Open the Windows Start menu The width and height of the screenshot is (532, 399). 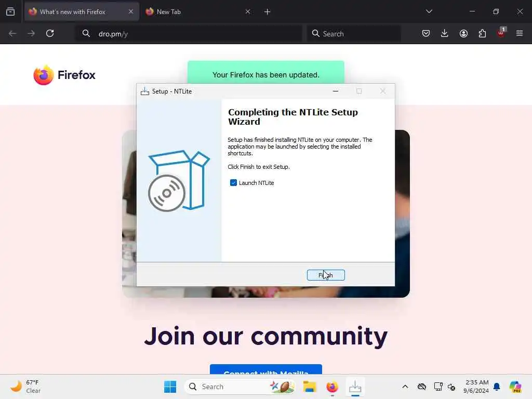[170, 387]
